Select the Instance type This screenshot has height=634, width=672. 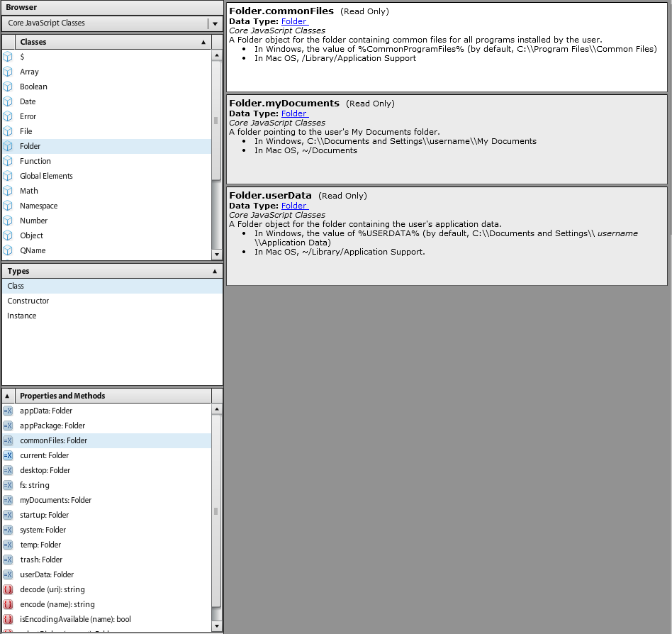tap(112, 316)
